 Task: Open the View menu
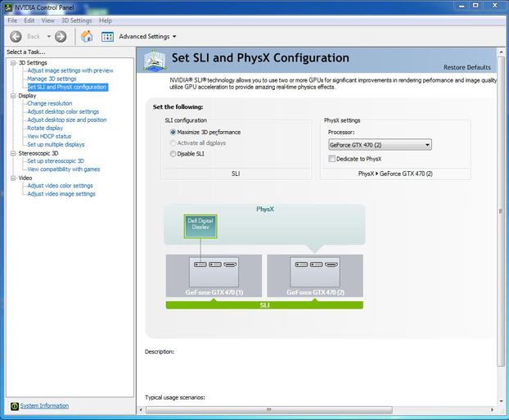(x=47, y=20)
